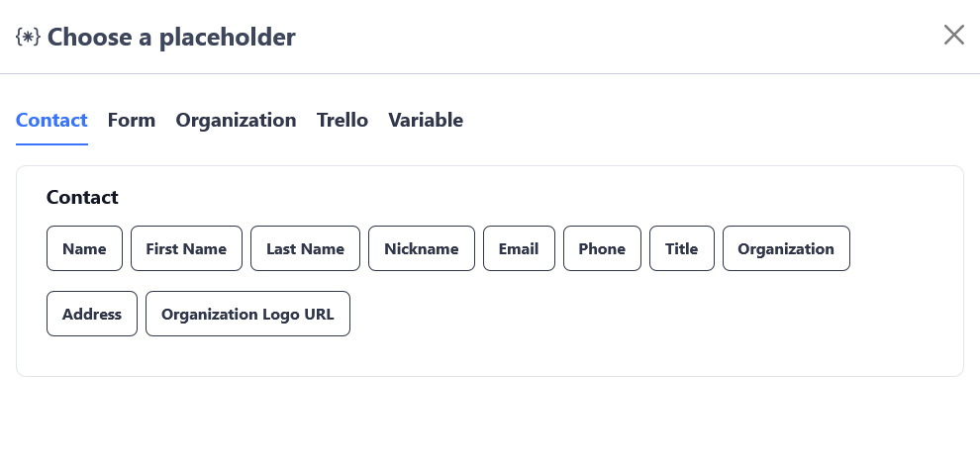Insert the Name placeholder
This screenshot has height=465, width=980.
point(84,248)
